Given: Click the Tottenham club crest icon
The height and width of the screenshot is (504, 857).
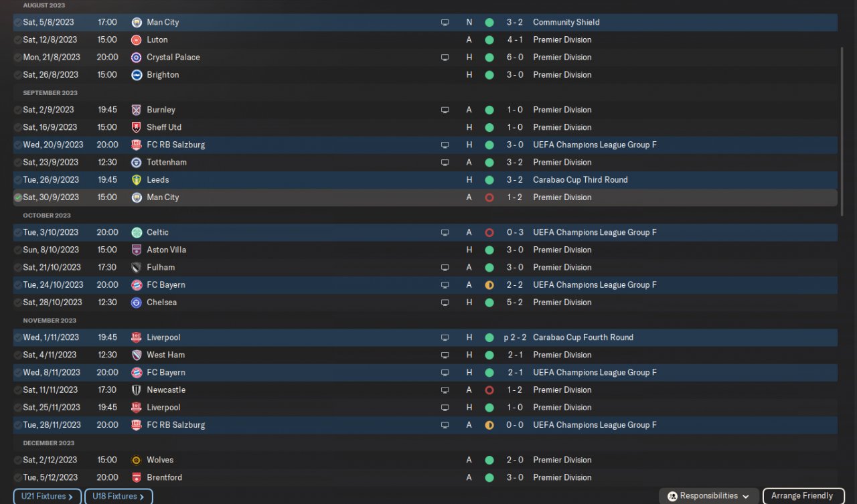Looking at the screenshot, I should 137,163.
